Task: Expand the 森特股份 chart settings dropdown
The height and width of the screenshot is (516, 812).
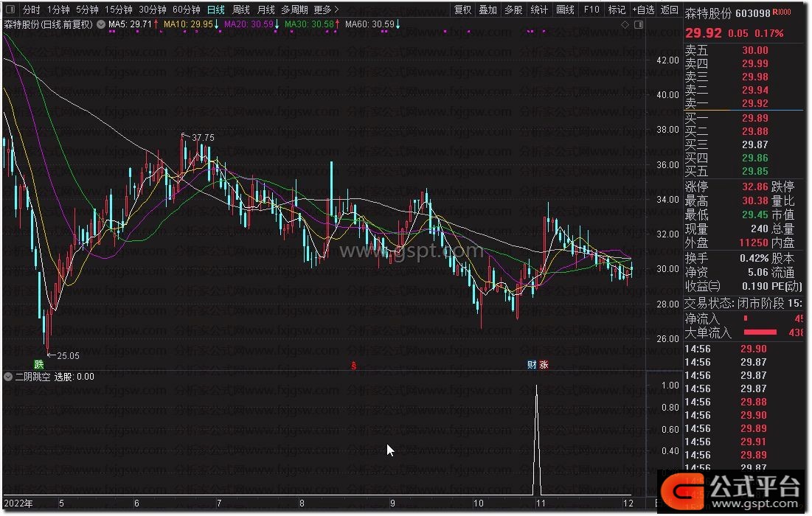Action: point(101,24)
